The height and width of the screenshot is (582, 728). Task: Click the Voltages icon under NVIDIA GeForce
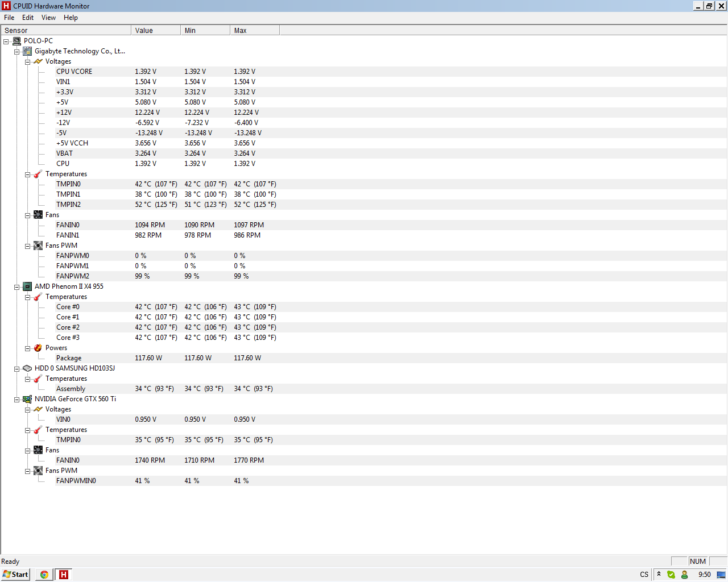[38, 409]
